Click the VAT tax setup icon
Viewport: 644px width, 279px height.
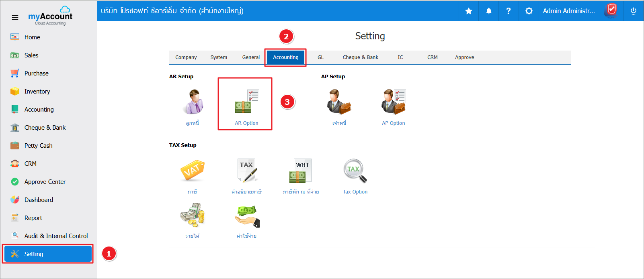point(192,171)
